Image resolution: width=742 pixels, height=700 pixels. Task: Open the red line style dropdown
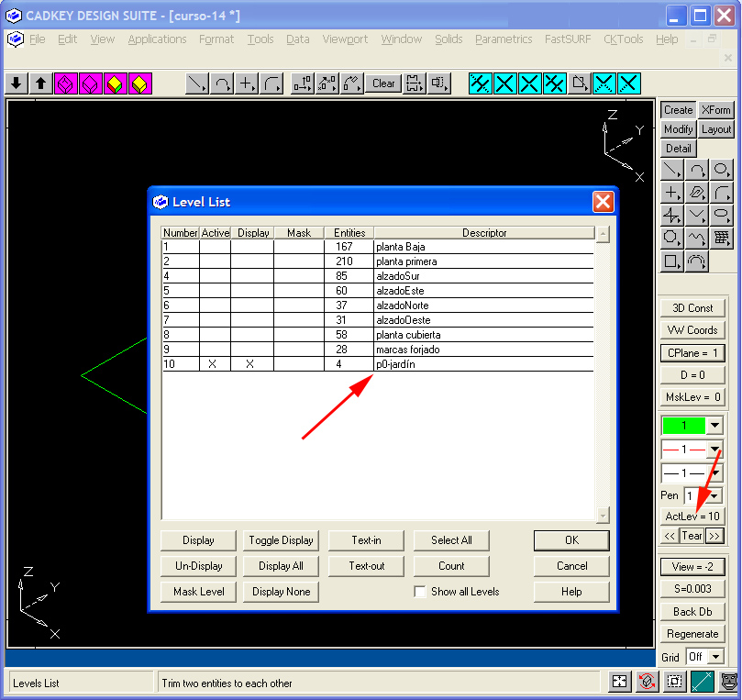[714, 450]
